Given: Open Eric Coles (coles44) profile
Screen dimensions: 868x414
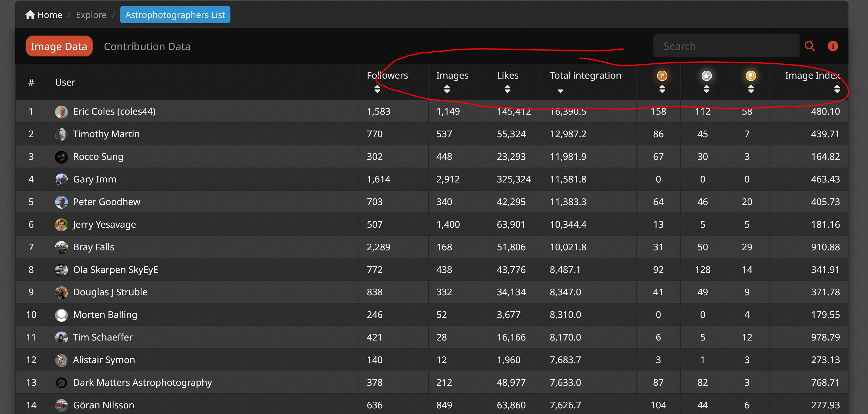Looking at the screenshot, I should click(x=114, y=112).
